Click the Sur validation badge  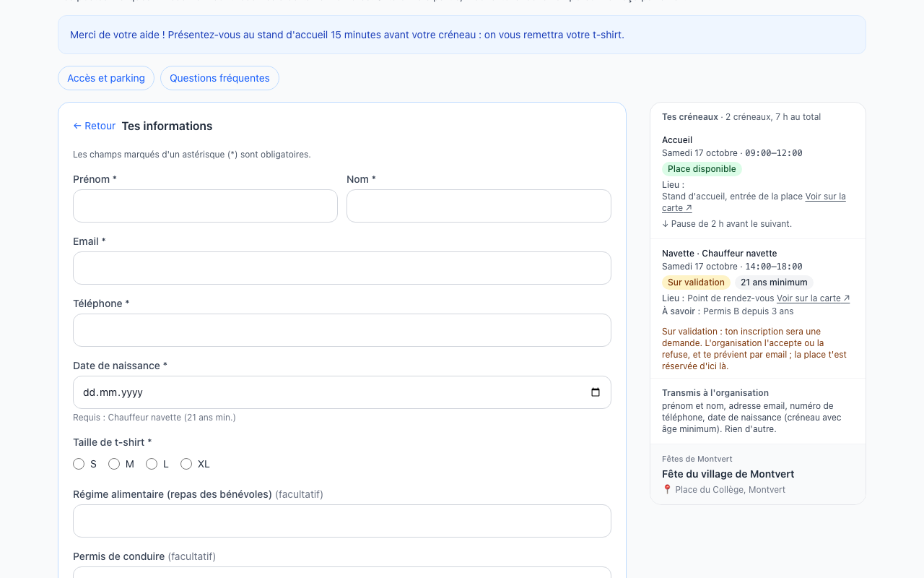click(696, 282)
